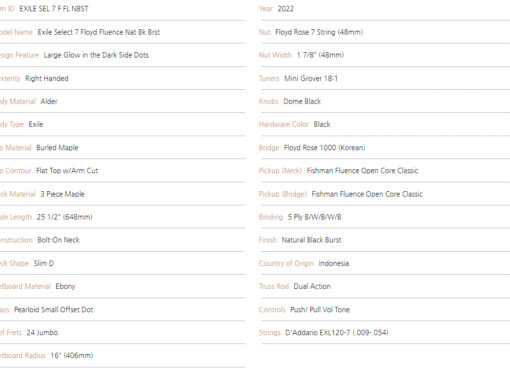Select the Bolt-On Neck construction value
Screen dimensions: 510x382
pos(58,240)
